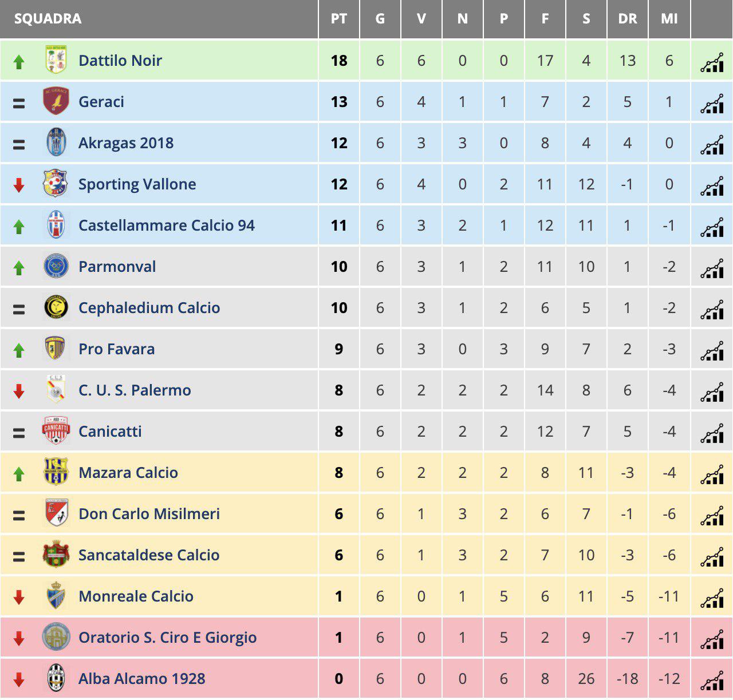The width and height of the screenshot is (733, 700).
Task: Open the Castellammare Calcio 94 team link
Action: pyautogui.click(x=167, y=225)
